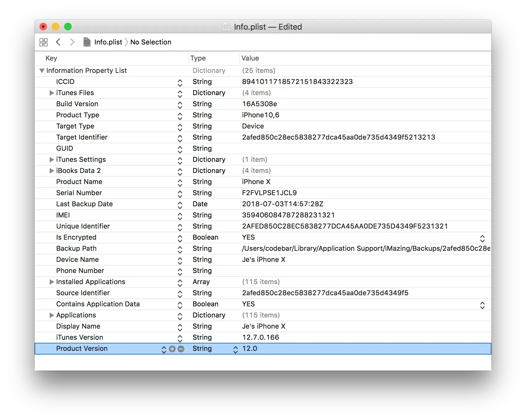Click the back navigation arrow

click(58, 42)
